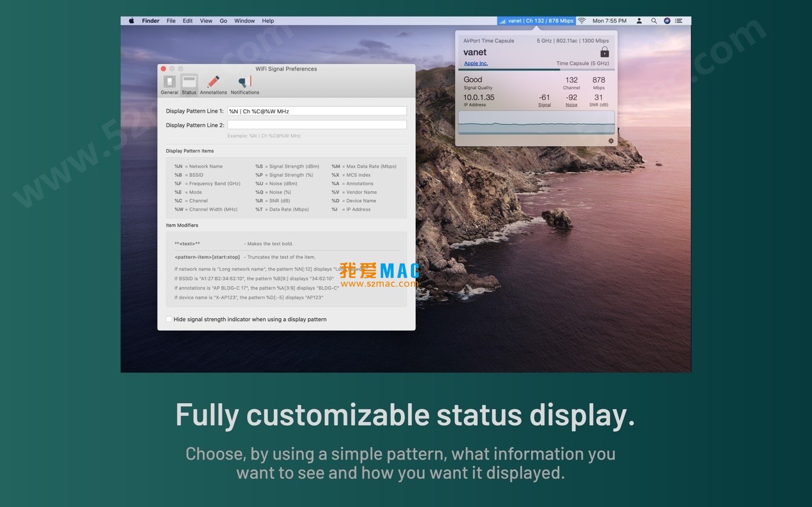Open the General preferences pane
Viewport: 812px width, 507px height.
click(169, 84)
